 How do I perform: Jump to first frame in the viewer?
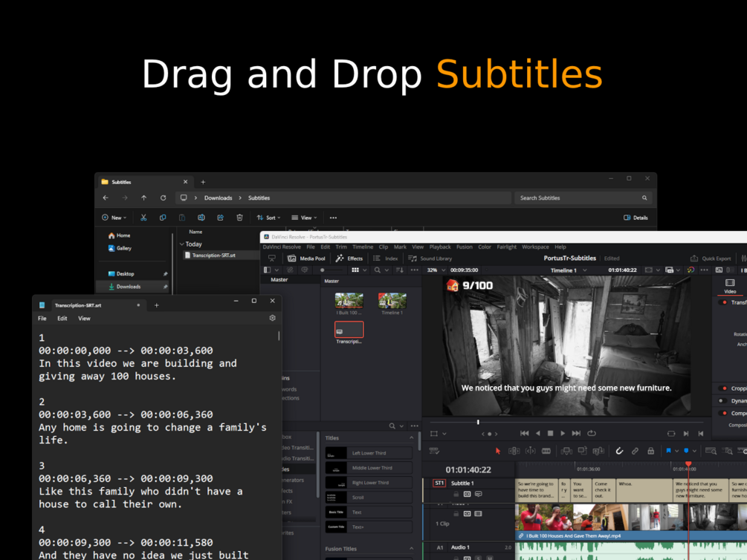[x=525, y=433]
